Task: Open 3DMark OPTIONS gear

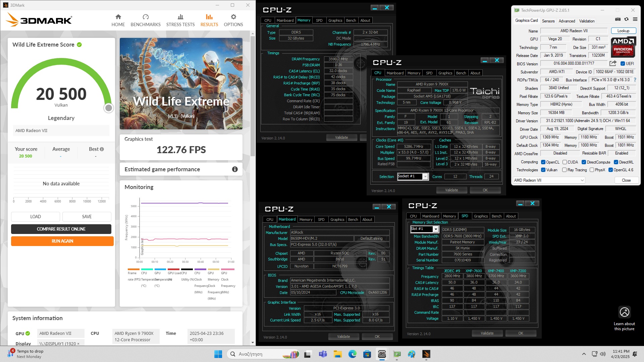Action: pos(233,20)
